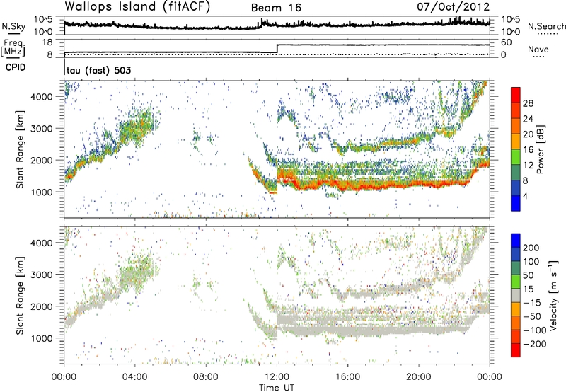Screen dimensions: 566x392
Task: Click the "4" tick on the Power scale
Action: point(526,196)
